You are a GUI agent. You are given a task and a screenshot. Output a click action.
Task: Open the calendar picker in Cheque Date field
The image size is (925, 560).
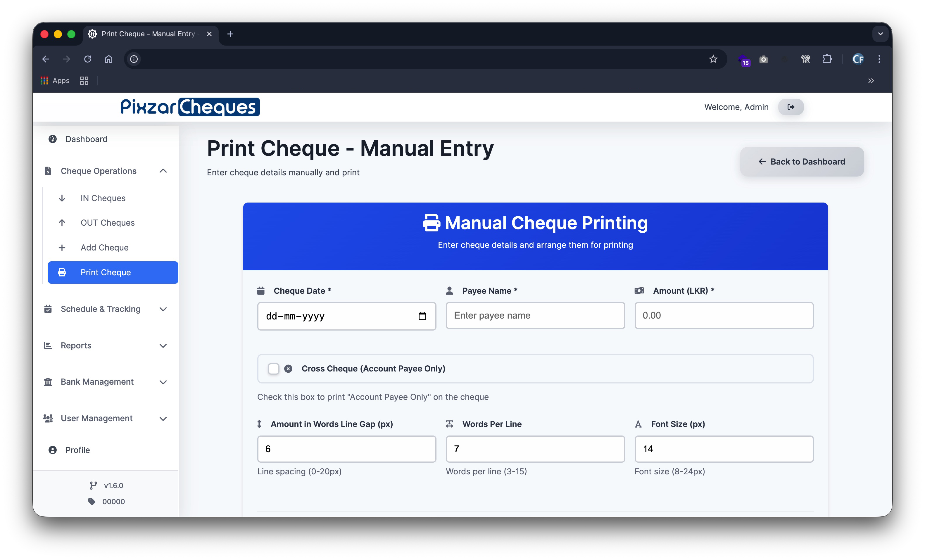coord(422,316)
